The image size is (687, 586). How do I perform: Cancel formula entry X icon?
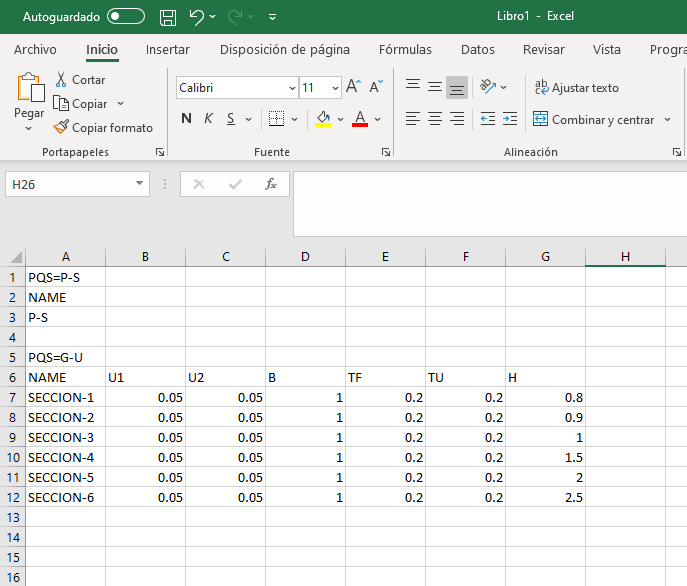[199, 184]
